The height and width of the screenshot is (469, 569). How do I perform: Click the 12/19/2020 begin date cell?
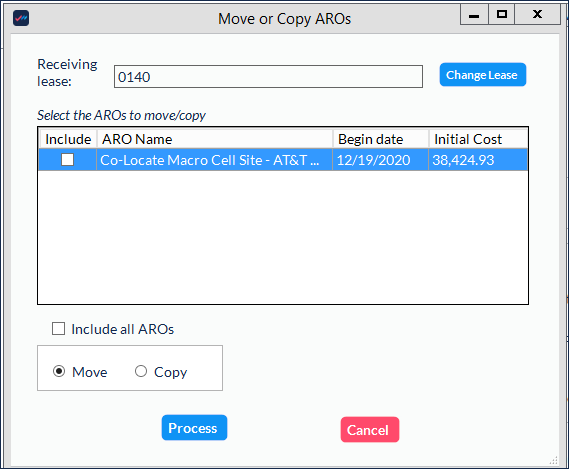tap(380, 160)
